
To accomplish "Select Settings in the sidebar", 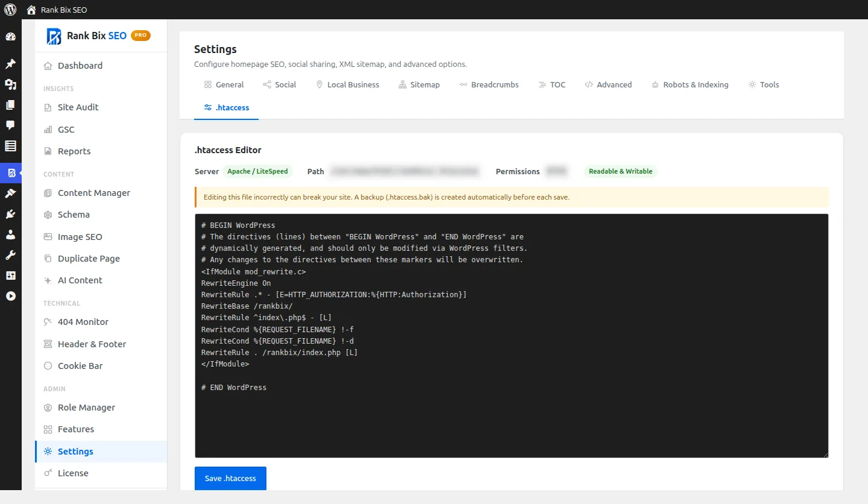I will 101,452.
